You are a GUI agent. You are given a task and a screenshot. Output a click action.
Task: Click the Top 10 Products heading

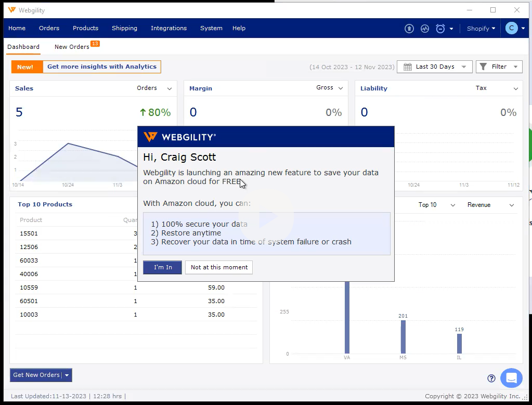pos(45,204)
